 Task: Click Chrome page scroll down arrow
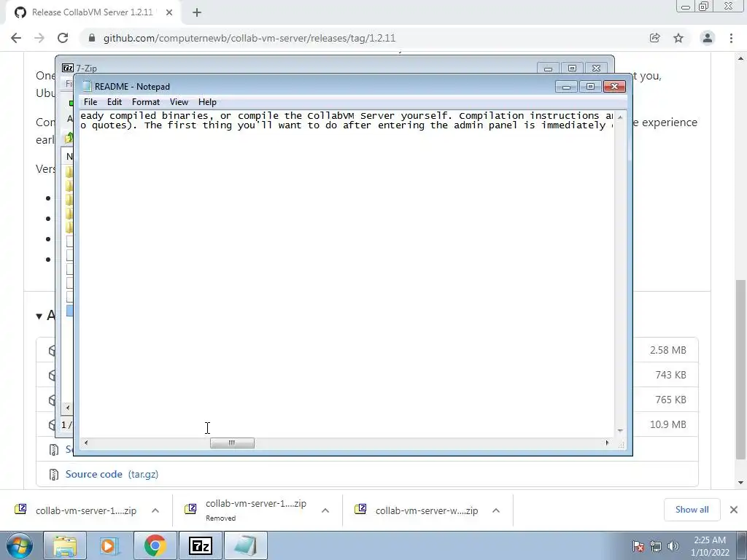[x=741, y=483]
